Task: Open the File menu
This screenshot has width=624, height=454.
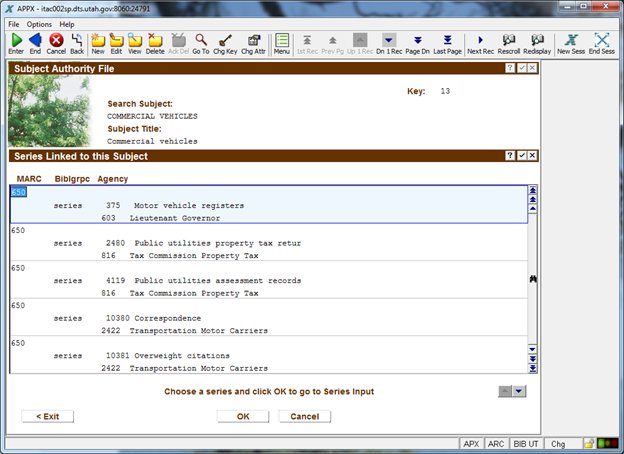Action: (x=13, y=23)
